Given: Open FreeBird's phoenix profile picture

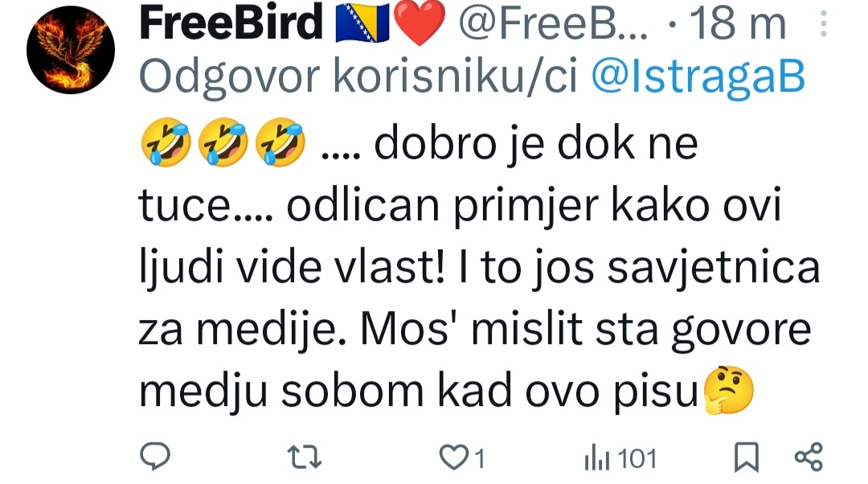Looking at the screenshot, I should click(71, 50).
